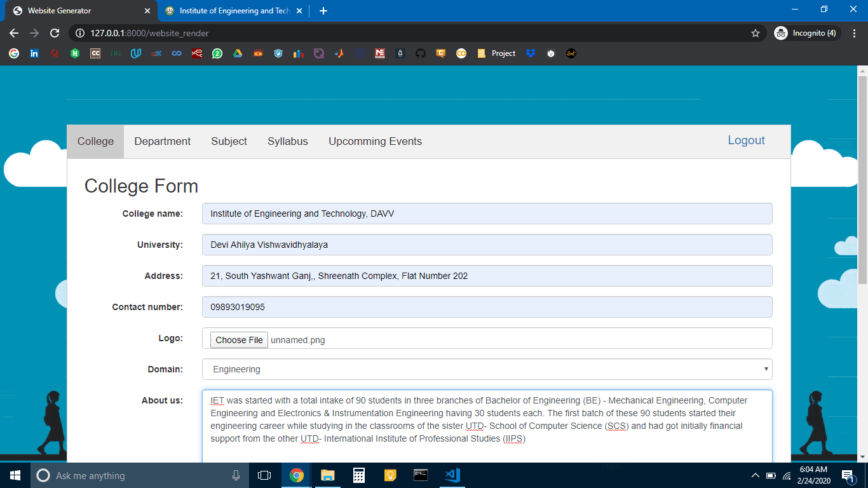
Task: Focus the University input field
Action: click(x=487, y=245)
